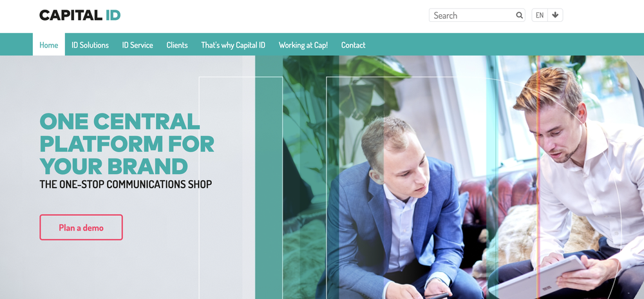
Task: Open the Contact navigation link
Action: tap(353, 44)
